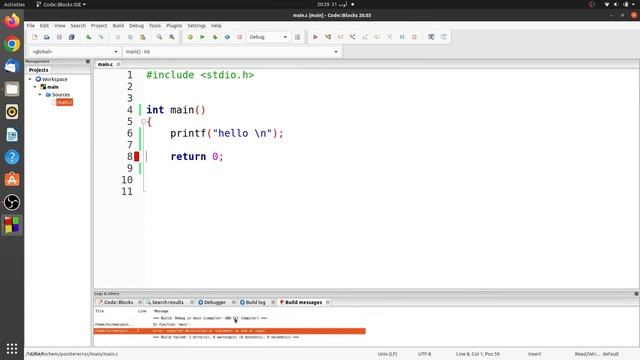Close the Logs & others panel
Screen dimensions: 640x360
(x=636, y=293)
